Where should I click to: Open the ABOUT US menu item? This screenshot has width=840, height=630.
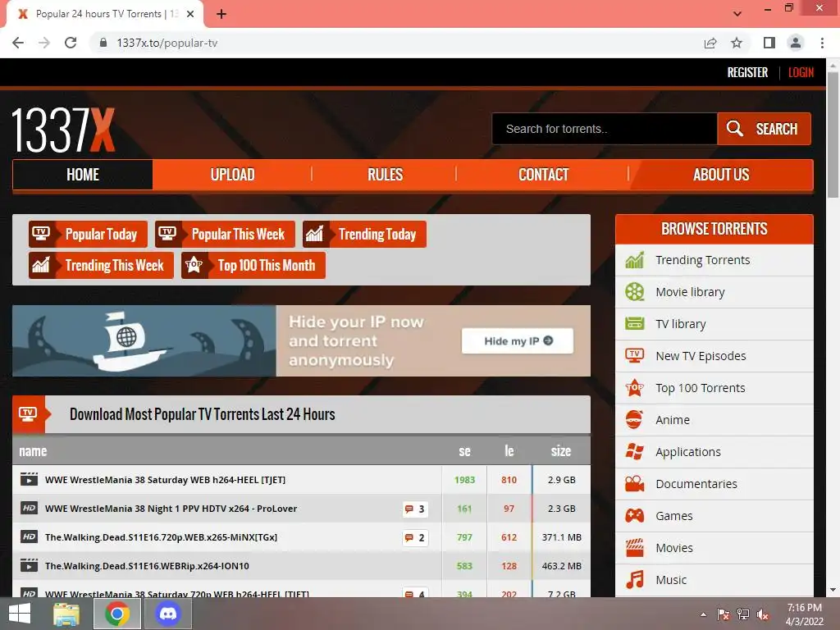[721, 175]
